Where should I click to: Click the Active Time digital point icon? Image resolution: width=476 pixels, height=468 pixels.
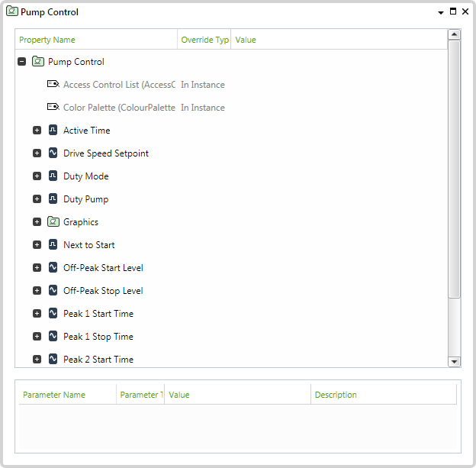[x=53, y=131]
